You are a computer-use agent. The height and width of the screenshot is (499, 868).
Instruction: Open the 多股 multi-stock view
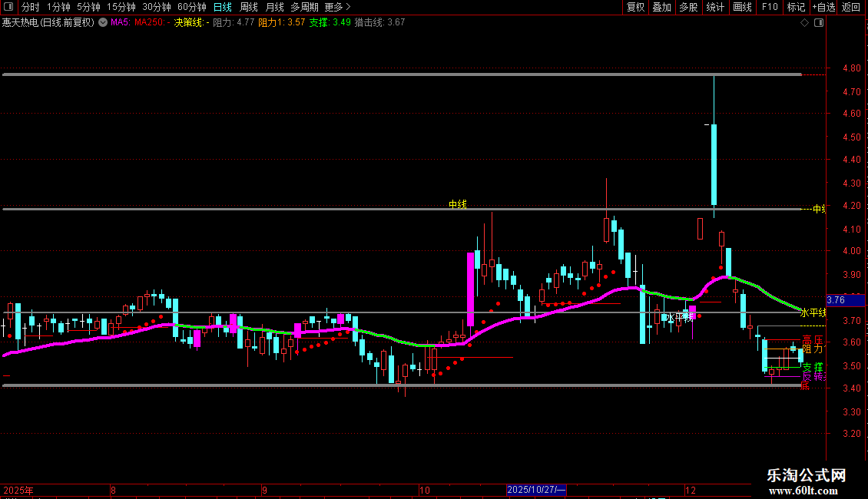coord(688,7)
